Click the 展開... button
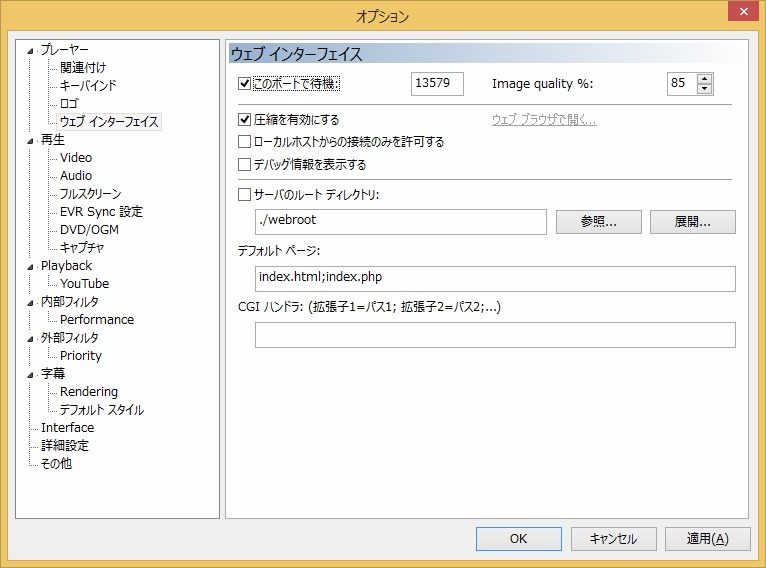The height and width of the screenshot is (568, 766). pyautogui.click(x=692, y=222)
